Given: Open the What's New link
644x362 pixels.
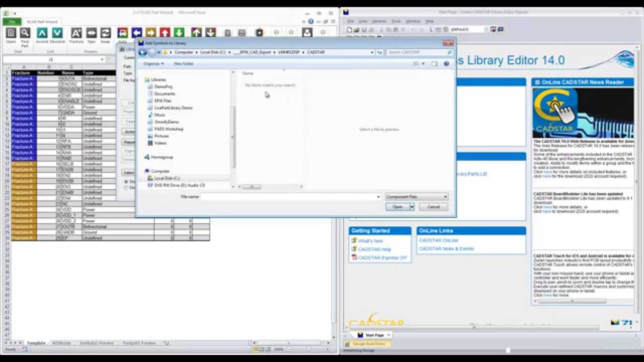Looking at the screenshot, I should click(370, 241).
